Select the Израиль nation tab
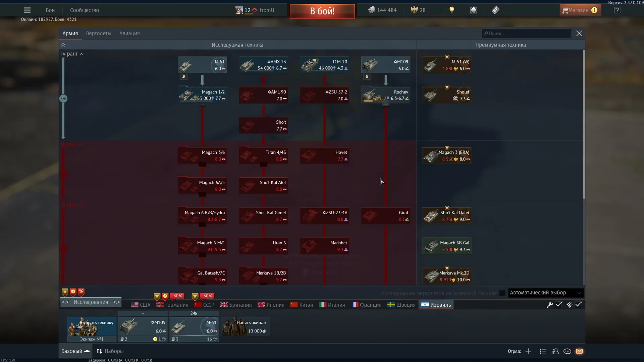This screenshot has width=644, height=362. pyautogui.click(x=436, y=305)
